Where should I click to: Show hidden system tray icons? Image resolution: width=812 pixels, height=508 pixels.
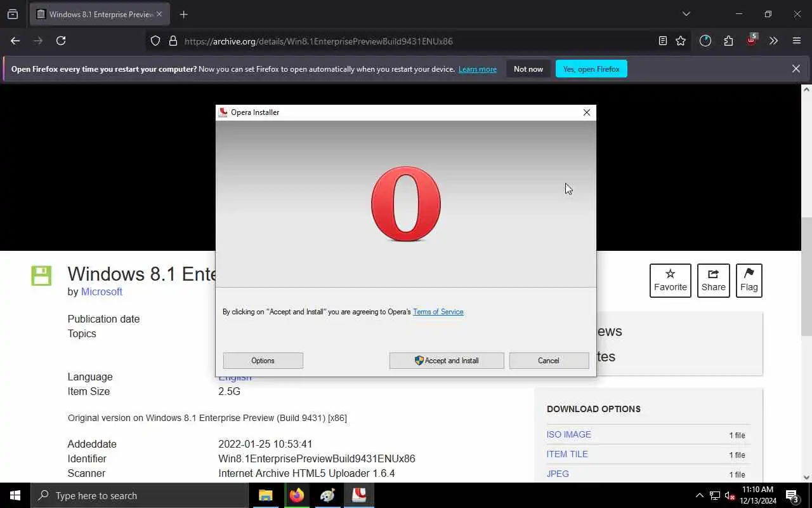(699, 495)
